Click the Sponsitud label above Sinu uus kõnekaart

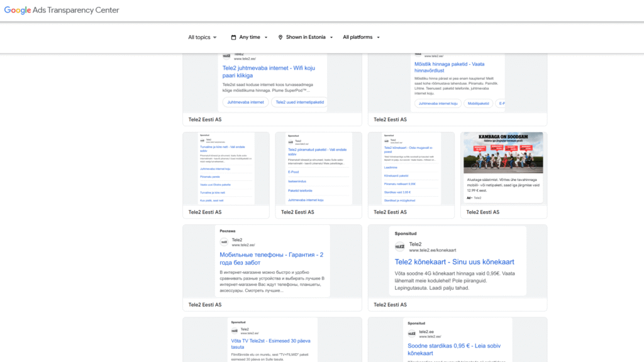coord(406,234)
